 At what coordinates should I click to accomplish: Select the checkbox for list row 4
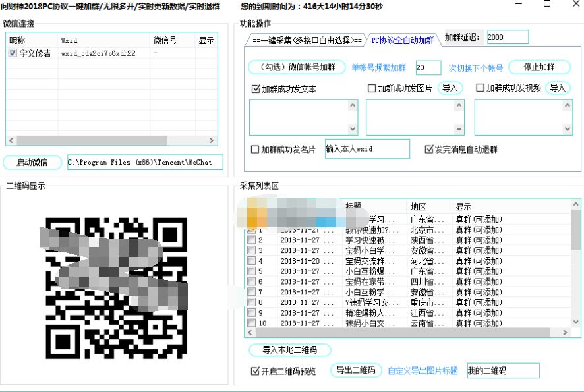(x=251, y=261)
